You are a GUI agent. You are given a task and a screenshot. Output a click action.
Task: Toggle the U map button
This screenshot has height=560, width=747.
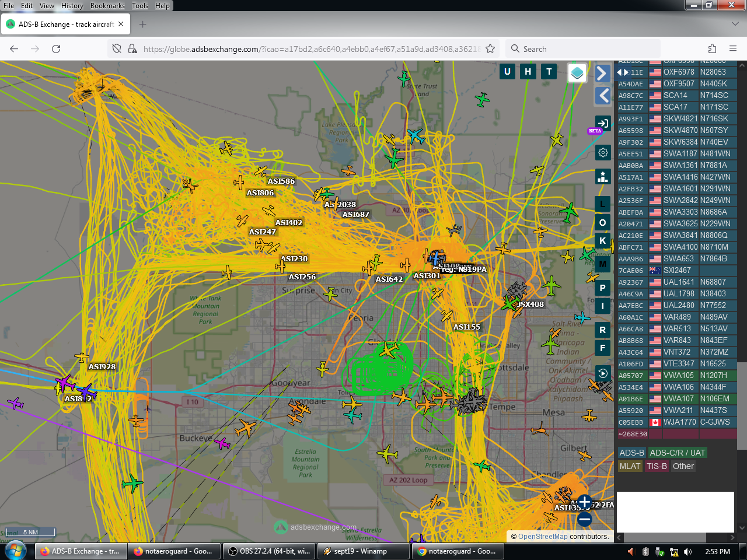pyautogui.click(x=507, y=72)
